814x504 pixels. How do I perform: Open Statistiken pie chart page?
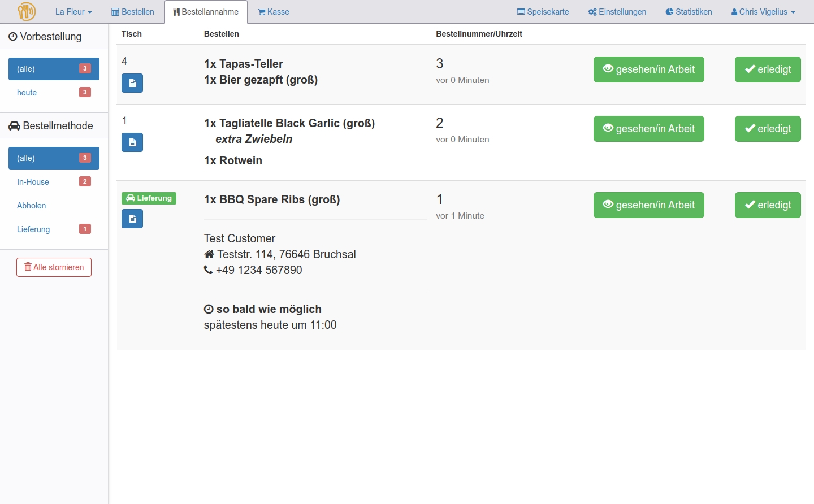coord(689,12)
